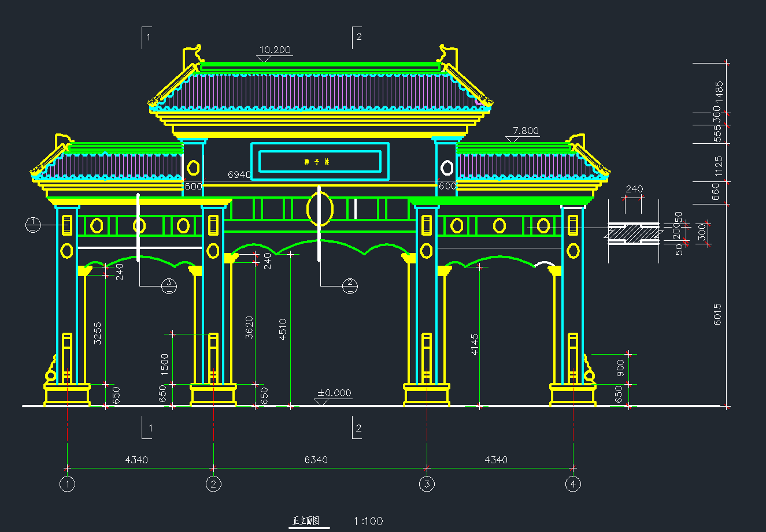This screenshot has width=766, height=532.
Task: Select the 1500 vertical dimension text
Action: [x=164, y=364]
